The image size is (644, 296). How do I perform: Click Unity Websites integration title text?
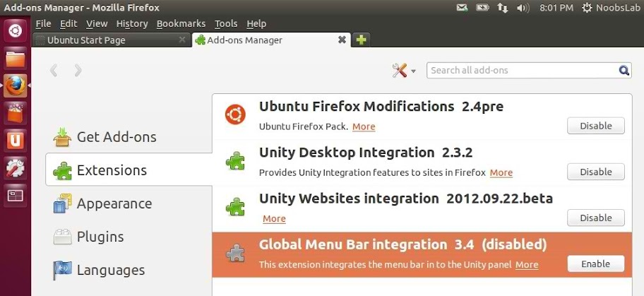[x=349, y=199]
